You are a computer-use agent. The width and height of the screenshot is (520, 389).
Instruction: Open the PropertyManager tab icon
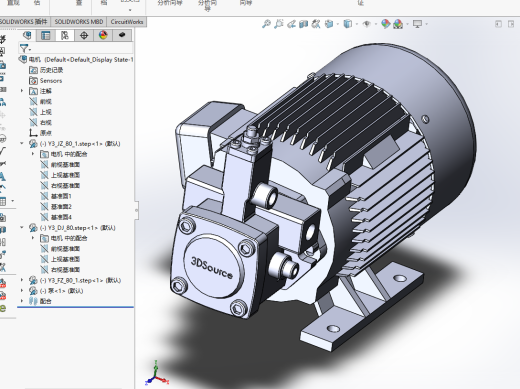(x=46, y=35)
